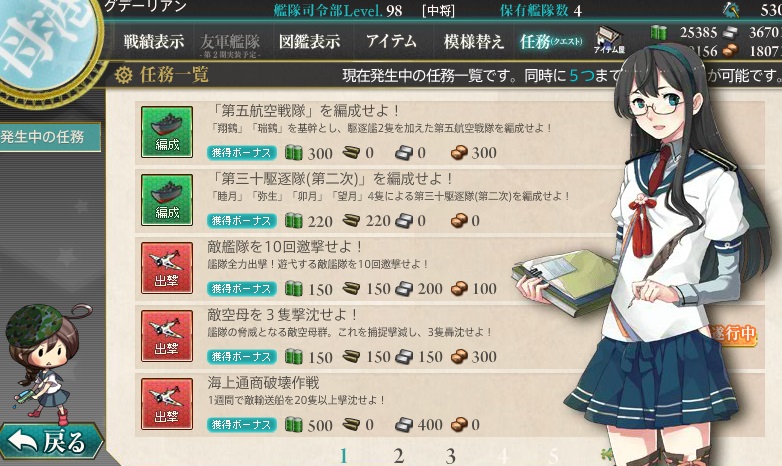Screen dimensions: 782x466
Task: Click the red 出撃 icon for 敵艦隊を10回邀撃せよ
Action: pyautogui.click(x=167, y=267)
